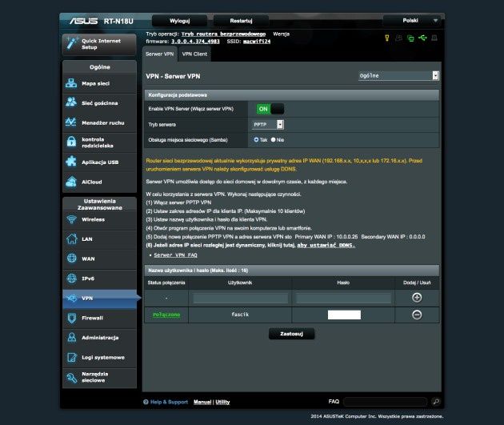
Task: Click the Wyloguj logout button
Action: coord(180,21)
